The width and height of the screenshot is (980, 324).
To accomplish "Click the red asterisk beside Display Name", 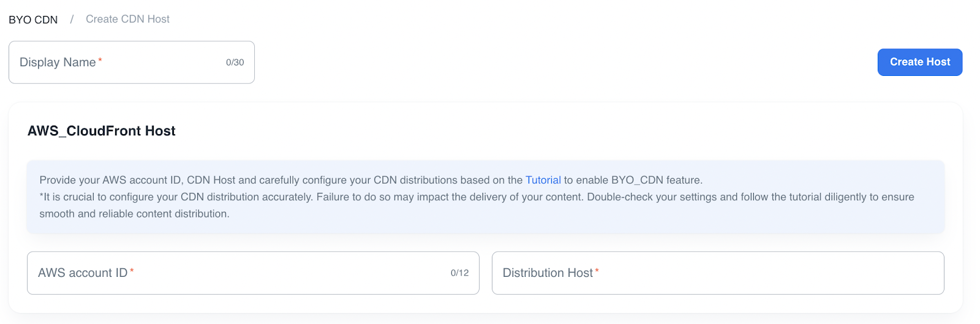I will (100, 60).
